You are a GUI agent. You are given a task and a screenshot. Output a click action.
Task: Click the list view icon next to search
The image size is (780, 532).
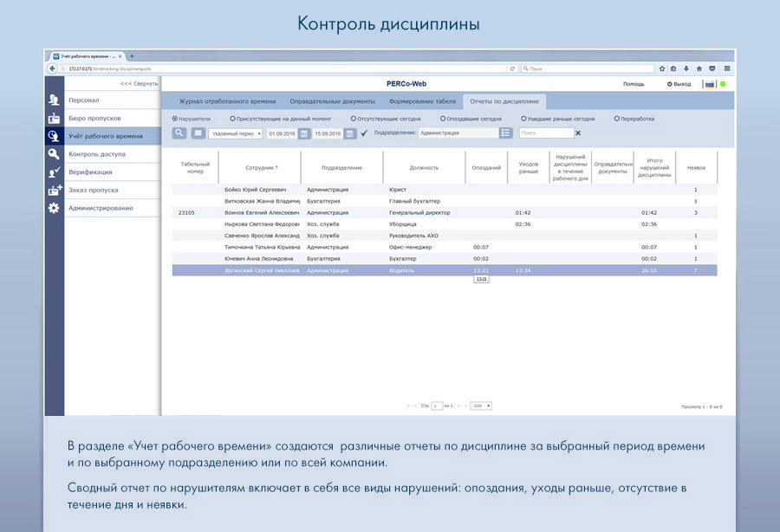pyautogui.click(x=198, y=133)
